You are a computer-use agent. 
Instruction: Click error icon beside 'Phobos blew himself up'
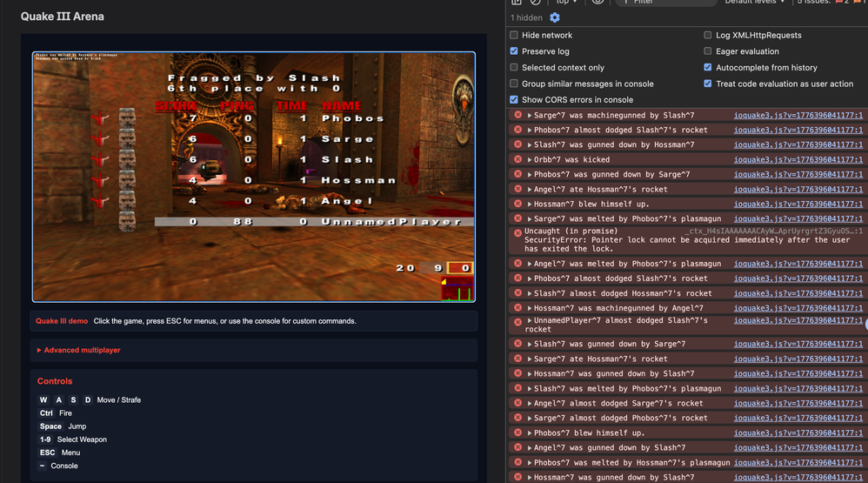(517, 433)
